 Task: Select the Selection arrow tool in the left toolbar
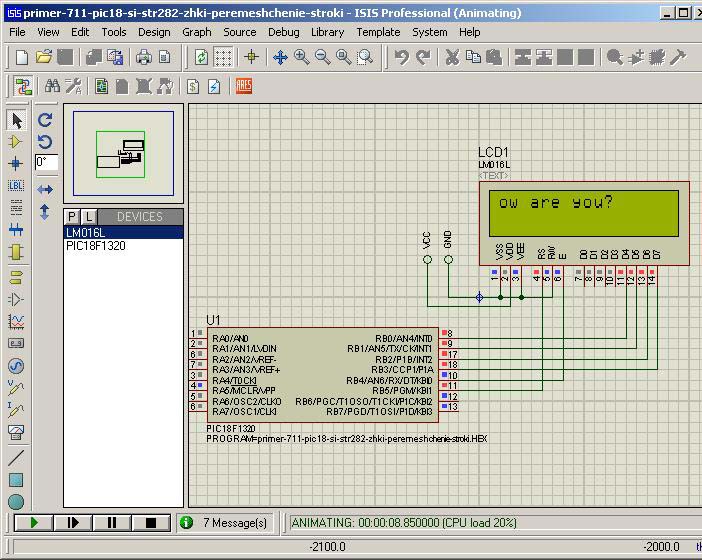[x=16, y=120]
